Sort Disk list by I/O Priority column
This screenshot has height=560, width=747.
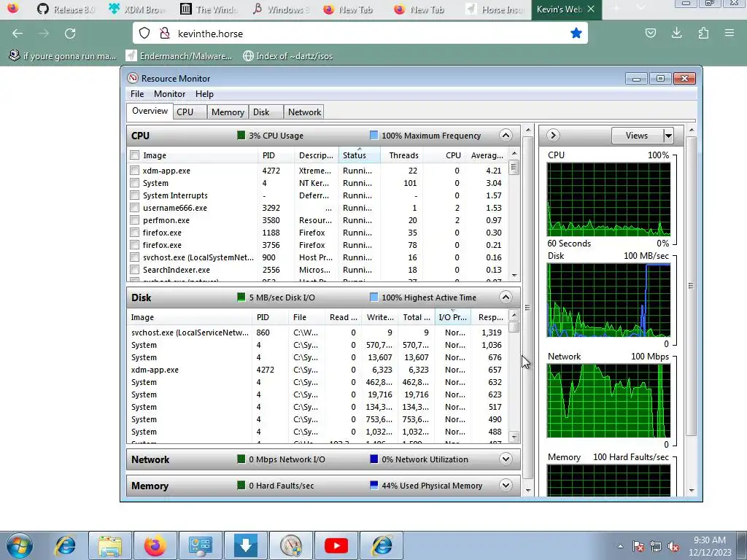[x=452, y=317]
